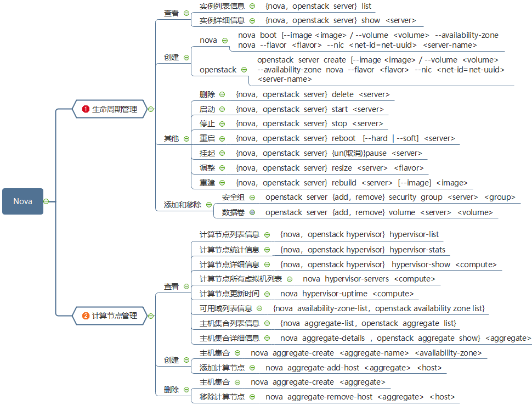The image size is (532, 405).
Task: Select the 重启 node
Action: click(207, 138)
